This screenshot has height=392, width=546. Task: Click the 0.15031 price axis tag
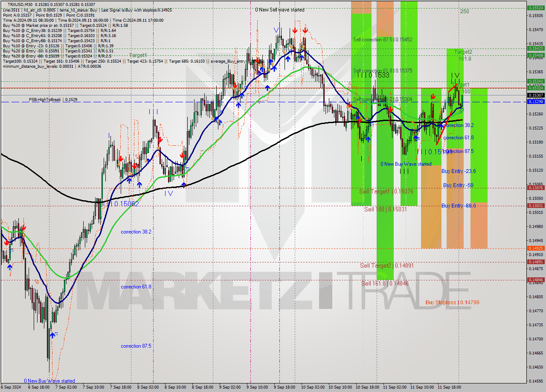click(536, 206)
